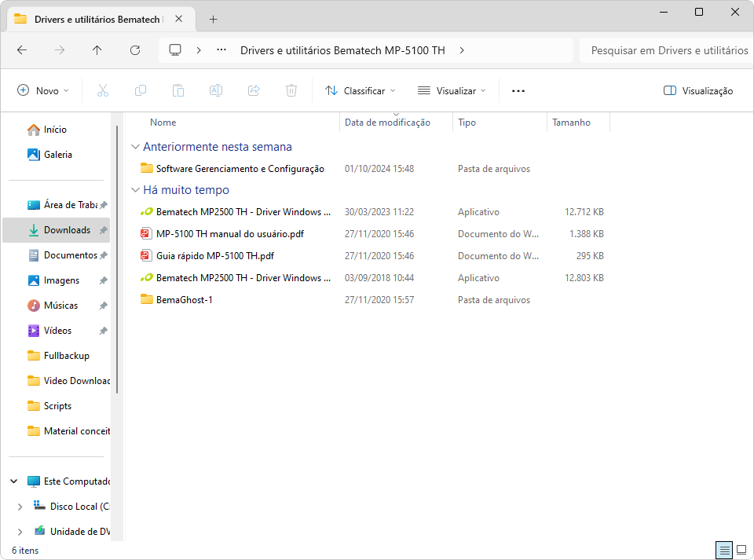Show hidden breadcrumb path with ellipsis

(221, 49)
